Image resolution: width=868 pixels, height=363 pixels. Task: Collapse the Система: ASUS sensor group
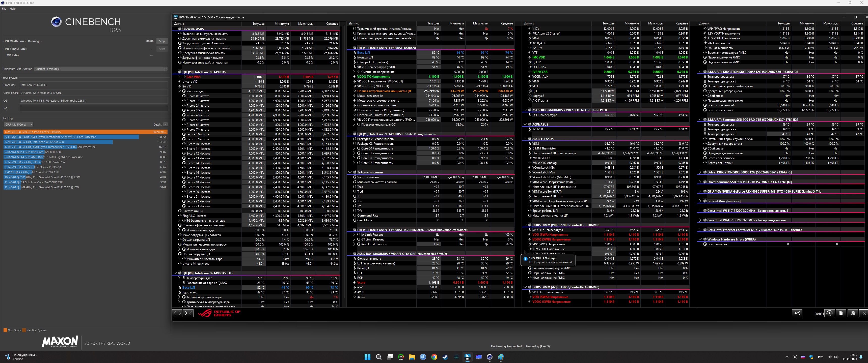[175, 29]
